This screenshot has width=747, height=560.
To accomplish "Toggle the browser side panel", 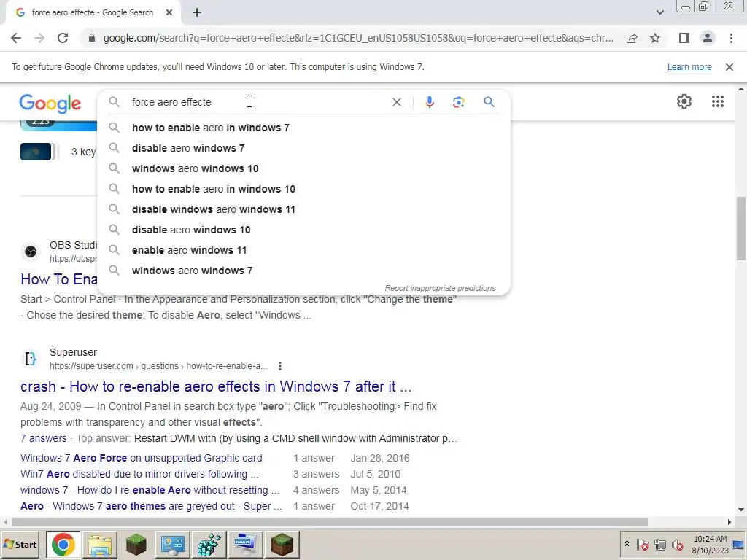I will 684,38.
